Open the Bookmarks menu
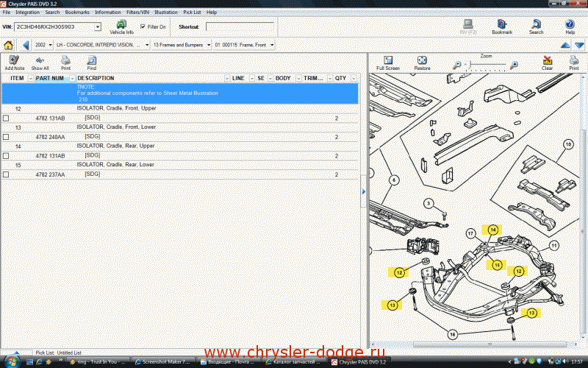 [x=77, y=13]
